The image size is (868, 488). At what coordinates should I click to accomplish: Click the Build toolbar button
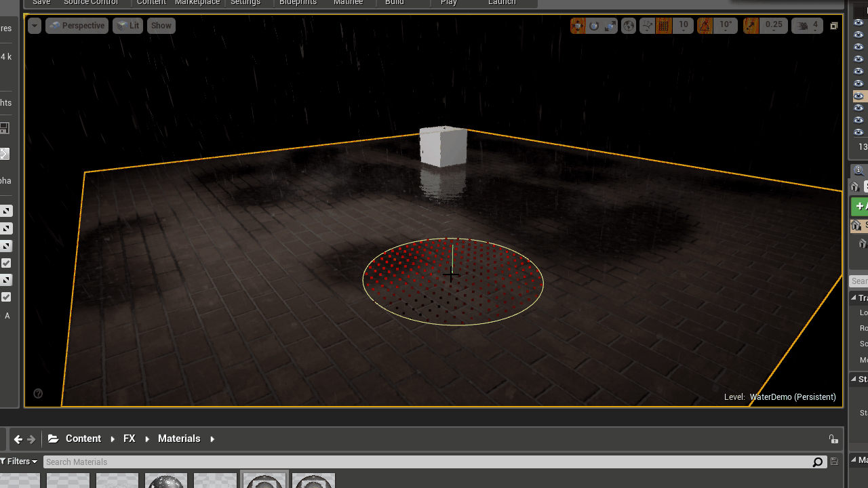394,3
